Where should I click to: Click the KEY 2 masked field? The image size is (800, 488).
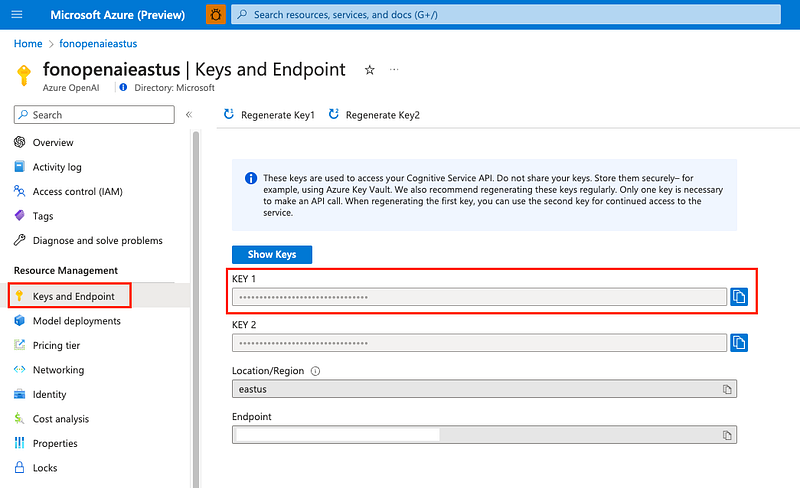[x=479, y=343]
